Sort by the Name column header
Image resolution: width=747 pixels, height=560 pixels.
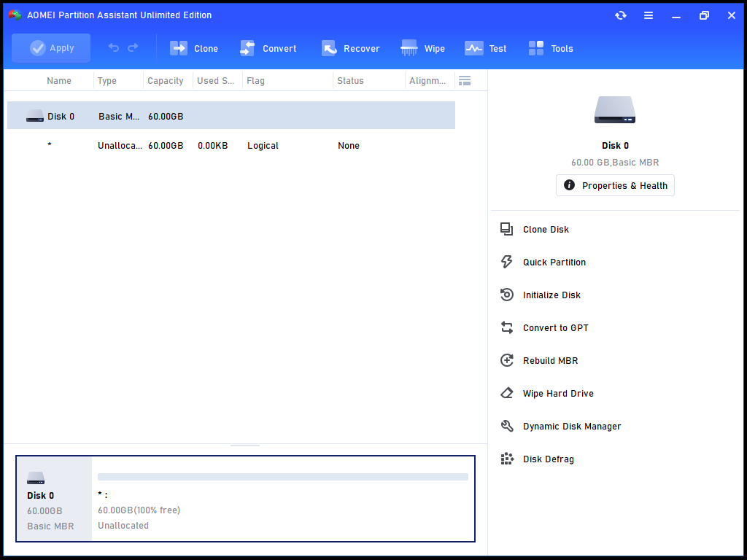click(x=59, y=80)
